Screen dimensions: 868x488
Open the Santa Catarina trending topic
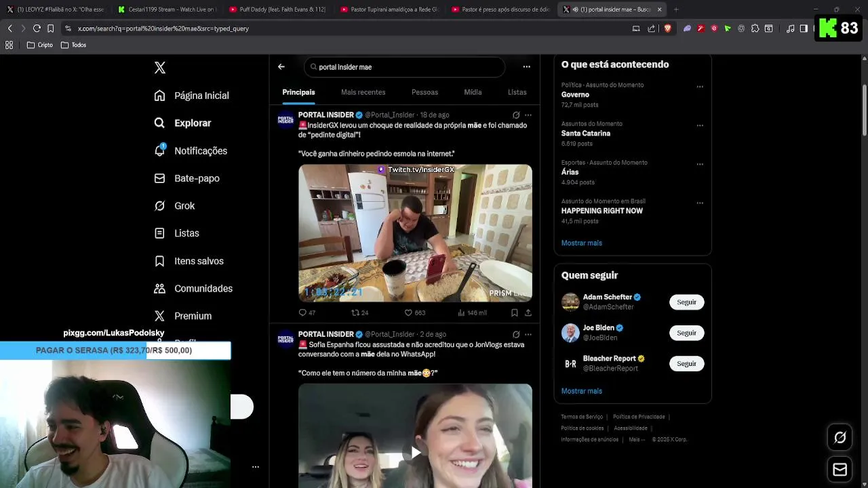click(x=586, y=134)
